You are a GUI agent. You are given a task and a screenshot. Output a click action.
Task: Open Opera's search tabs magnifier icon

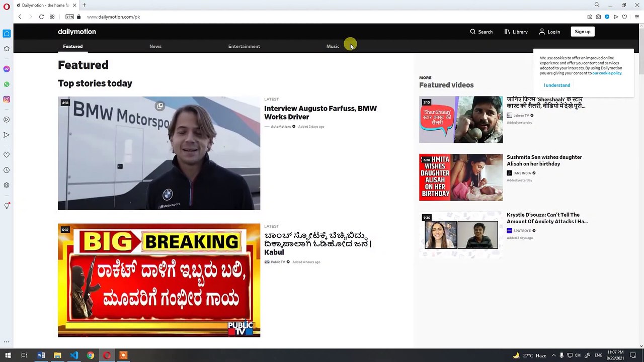[597, 5]
